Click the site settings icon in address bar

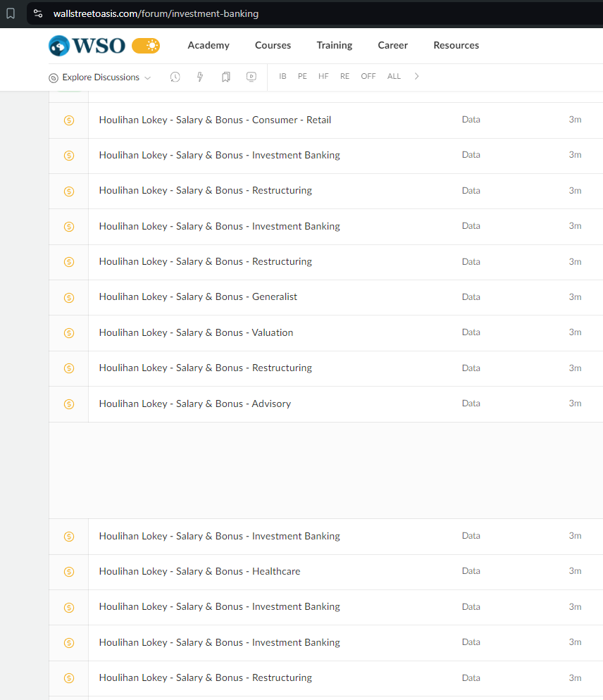click(x=39, y=14)
